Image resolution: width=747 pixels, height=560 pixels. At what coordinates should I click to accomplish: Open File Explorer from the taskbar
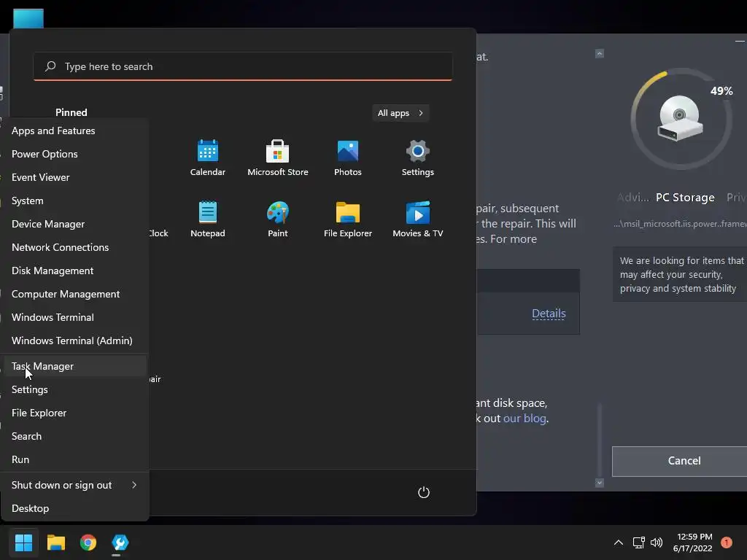[55, 542]
